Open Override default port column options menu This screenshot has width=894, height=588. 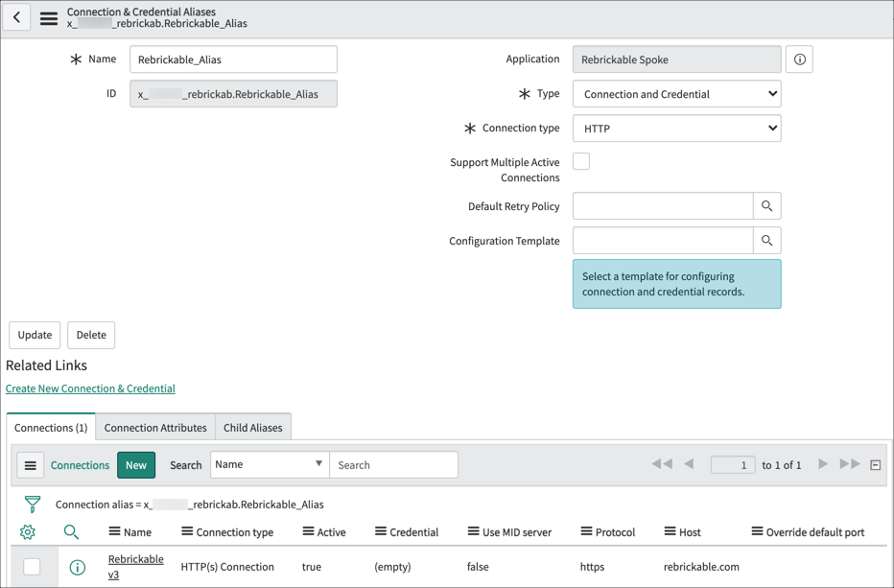click(x=757, y=531)
